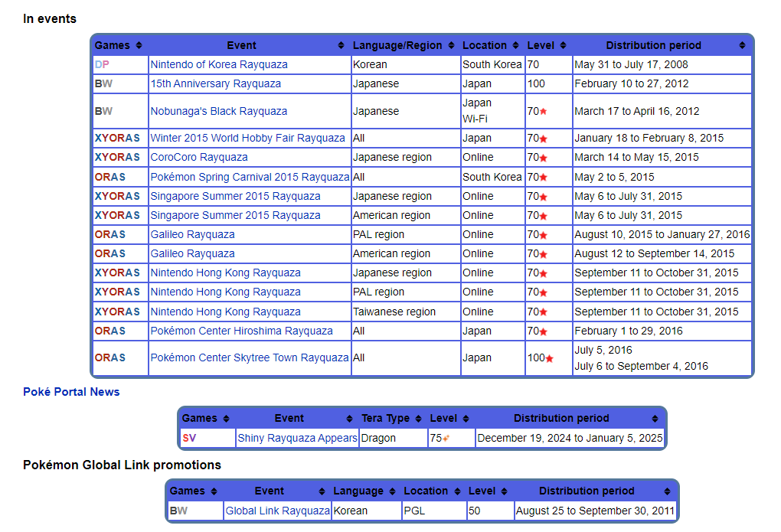Open Nintendo Hong Kong Rayquaza Japanese region link

coord(226,273)
